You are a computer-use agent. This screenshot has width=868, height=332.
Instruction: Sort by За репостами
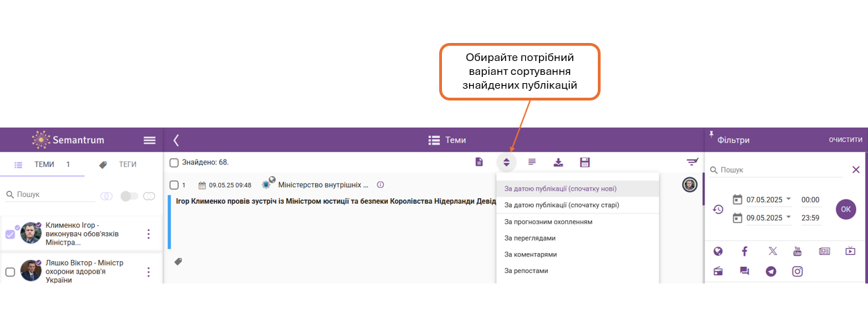tap(578, 270)
